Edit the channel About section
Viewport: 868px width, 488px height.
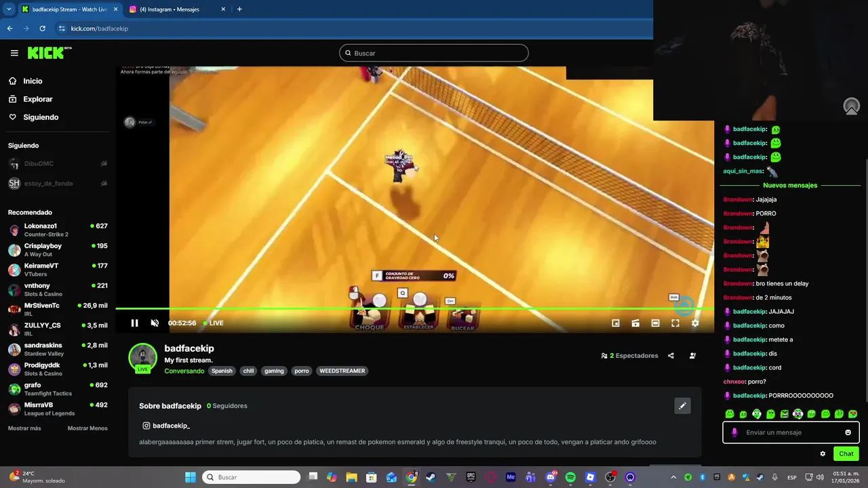pos(682,405)
